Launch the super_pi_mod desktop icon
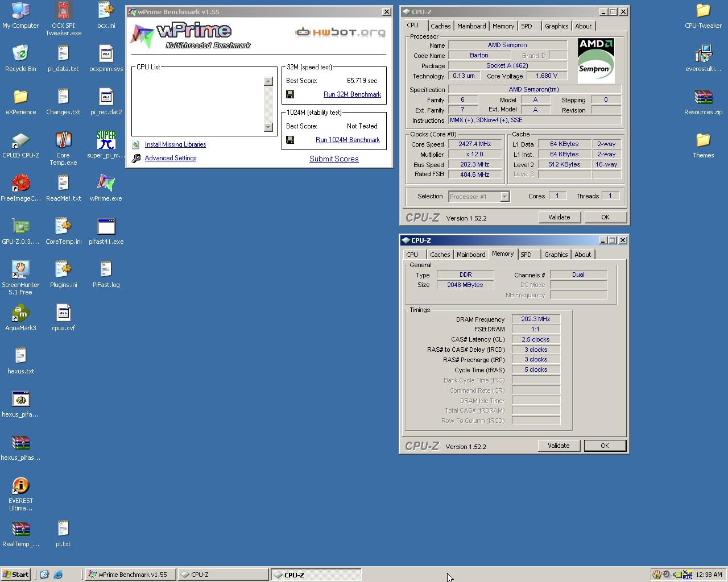Viewport: 728px width, 582px height. [106, 144]
